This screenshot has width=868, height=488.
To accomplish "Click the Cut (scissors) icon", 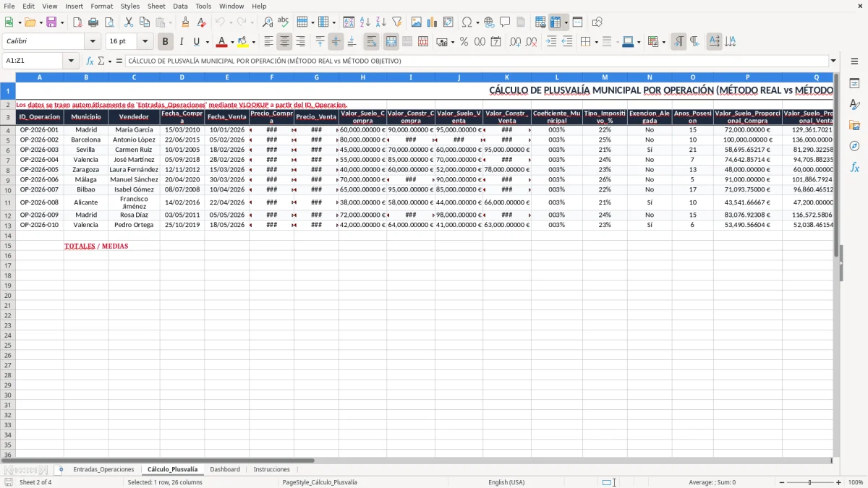I will pyautogui.click(x=129, y=22).
